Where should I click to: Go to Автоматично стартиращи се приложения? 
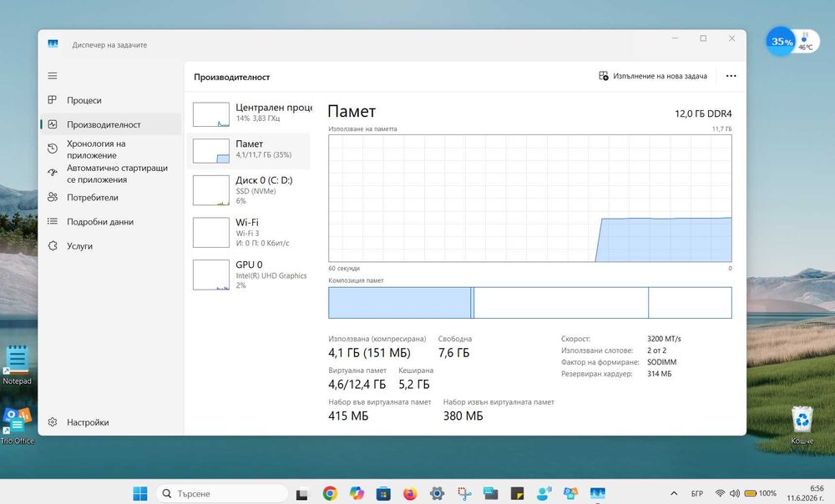[111, 174]
